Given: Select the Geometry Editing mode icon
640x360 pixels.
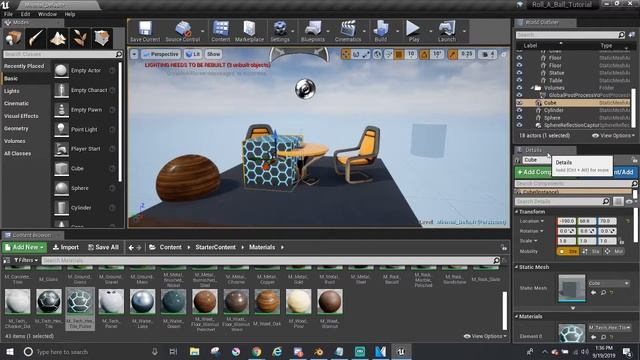Looking at the screenshot, I should coord(102,38).
